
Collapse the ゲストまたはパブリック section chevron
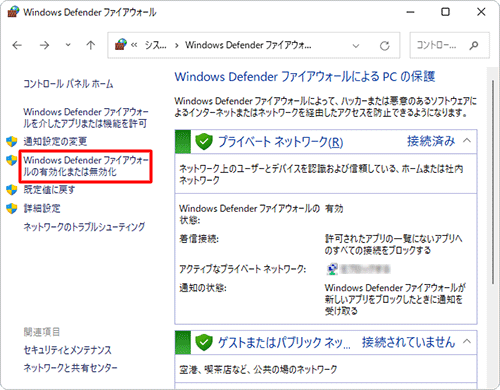coord(467,342)
